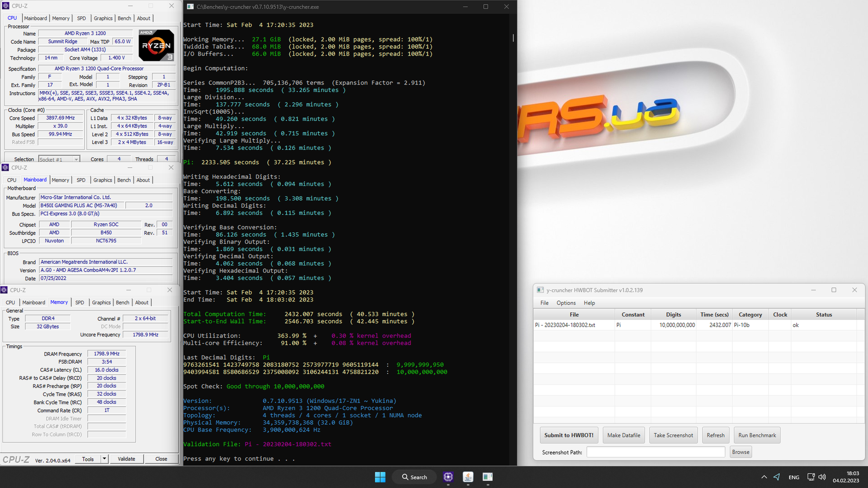The height and width of the screenshot is (488, 868).
Task: Open the SPD tab in Memory CPU-Z window
Action: point(80,303)
